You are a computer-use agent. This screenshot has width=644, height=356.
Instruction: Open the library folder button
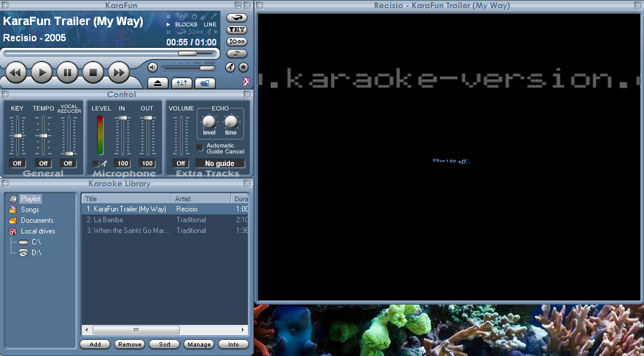[206, 84]
